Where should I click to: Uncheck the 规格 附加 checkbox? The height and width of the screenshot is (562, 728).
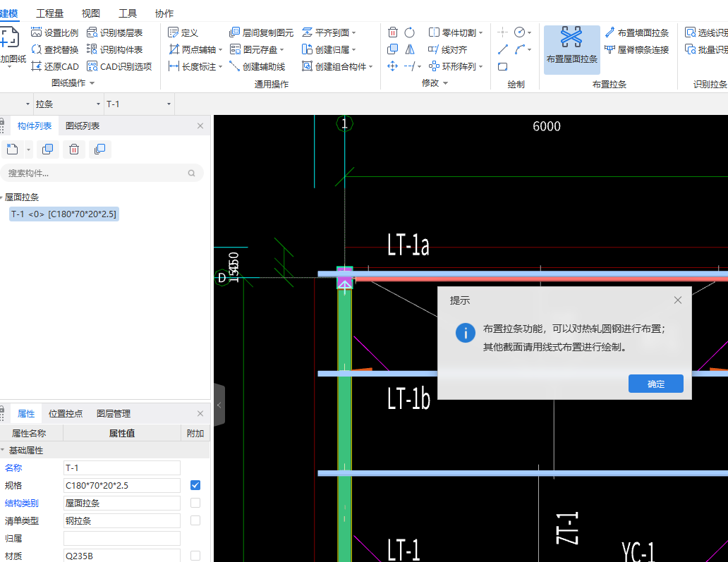pyautogui.click(x=195, y=485)
